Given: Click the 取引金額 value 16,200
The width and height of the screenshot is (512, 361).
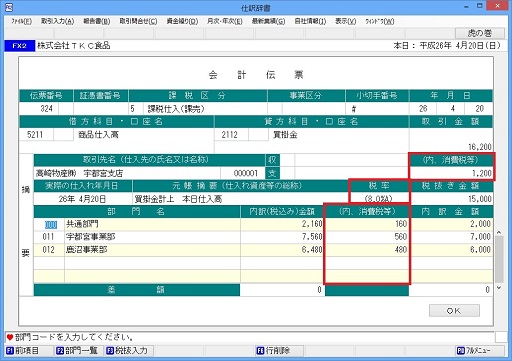Looking at the screenshot, I should (480, 147).
